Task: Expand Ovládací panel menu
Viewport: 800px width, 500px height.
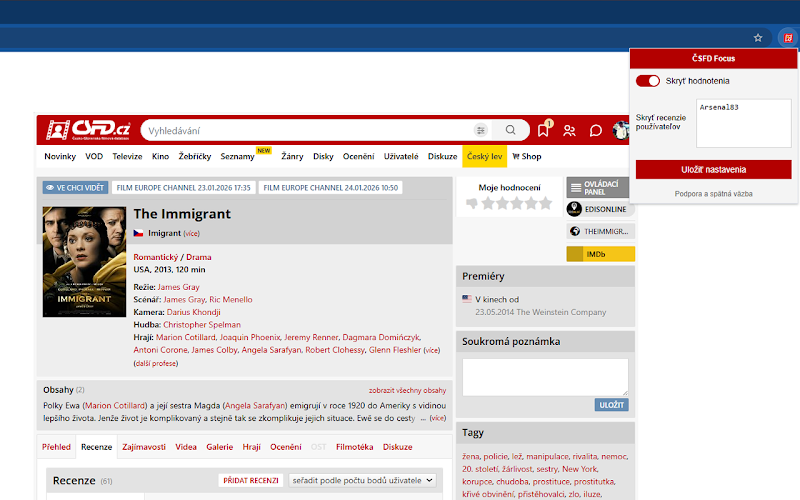Action: pyautogui.click(x=600, y=187)
